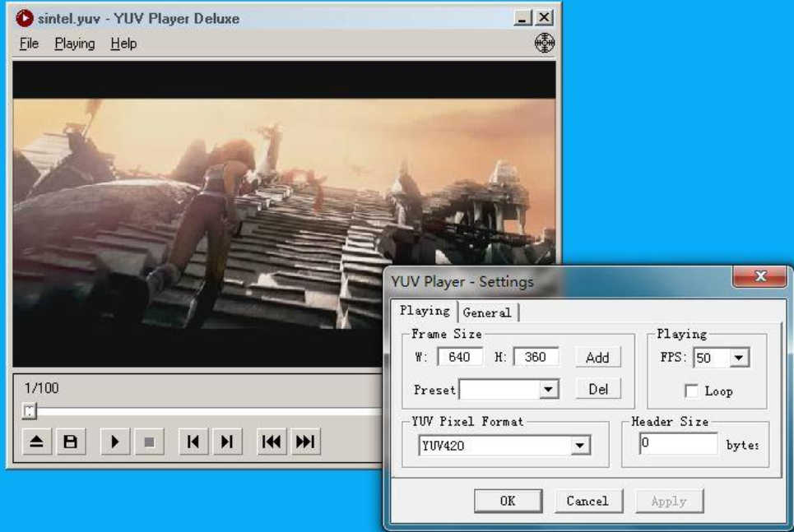Viewport: 794px width, 532px height.
Task: Click the save frame floppy icon
Action: point(71,442)
